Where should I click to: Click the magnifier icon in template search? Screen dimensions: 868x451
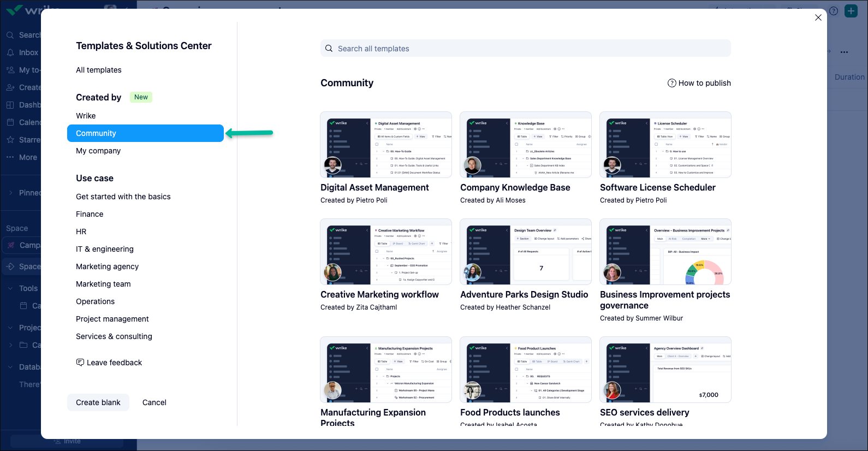pos(329,49)
